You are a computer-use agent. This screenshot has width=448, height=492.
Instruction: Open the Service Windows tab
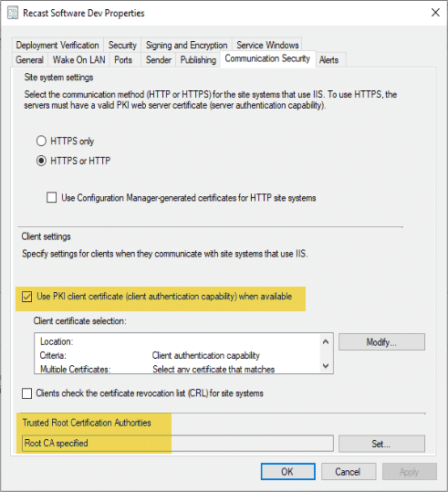[267, 46]
